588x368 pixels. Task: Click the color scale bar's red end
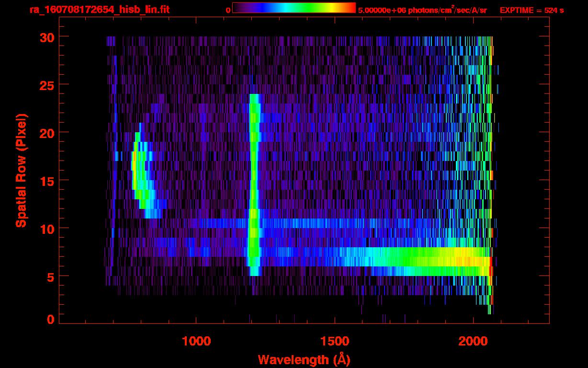tap(351, 8)
